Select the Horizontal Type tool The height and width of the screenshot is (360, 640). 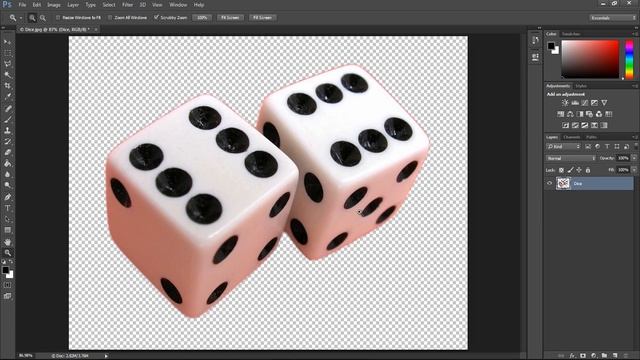coord(7,208)
